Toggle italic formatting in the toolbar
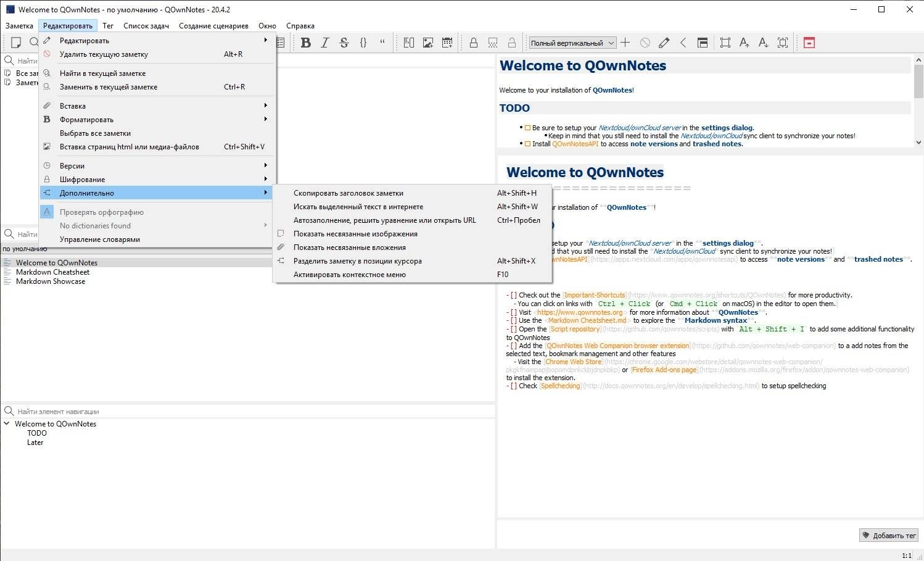The width and height of the screenshot is (924, 561). pos(325,43)
